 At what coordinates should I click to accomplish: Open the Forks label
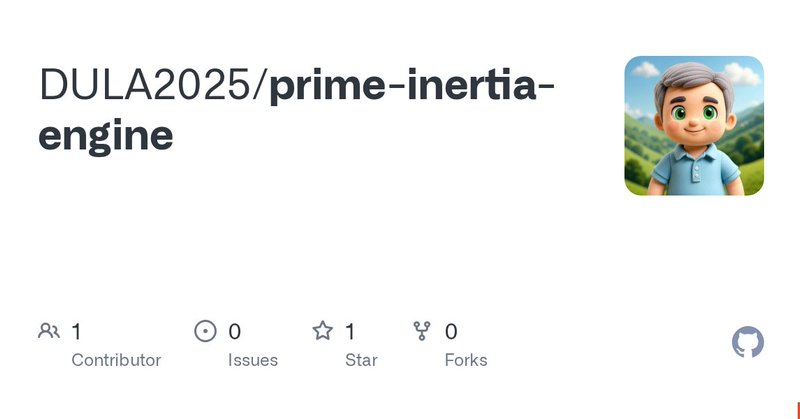click(x=466, y=360)
